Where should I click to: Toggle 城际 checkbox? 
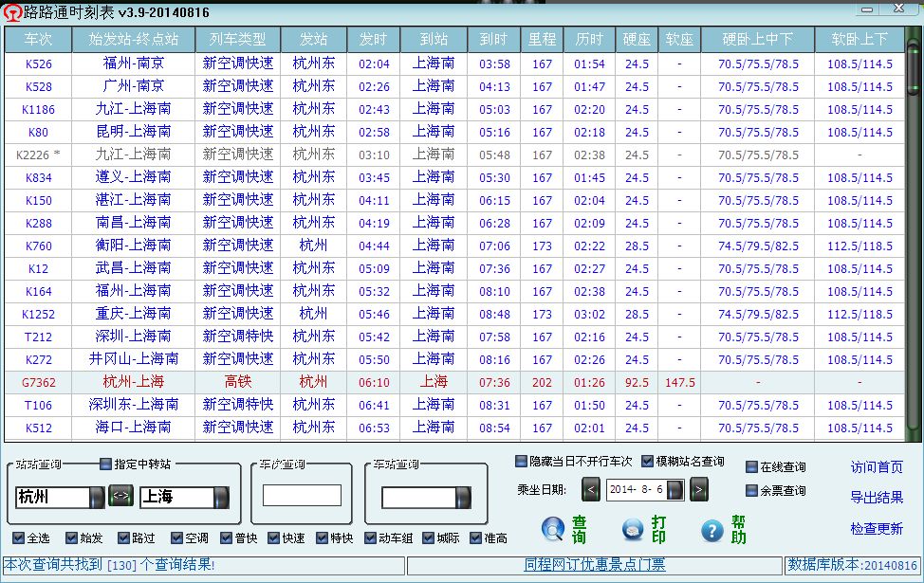pyautogui.click(x=429, y=537)
